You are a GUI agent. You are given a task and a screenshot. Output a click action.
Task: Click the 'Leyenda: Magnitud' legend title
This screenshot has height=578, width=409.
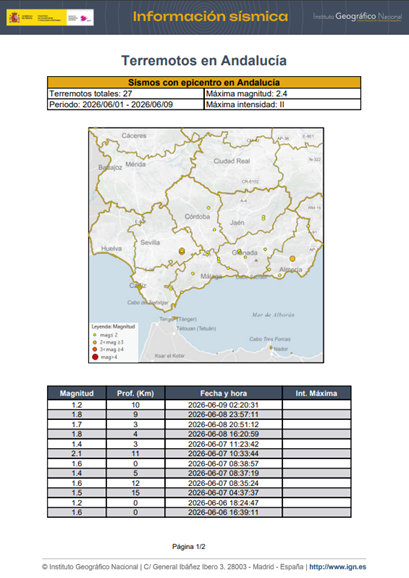(113, 327)
